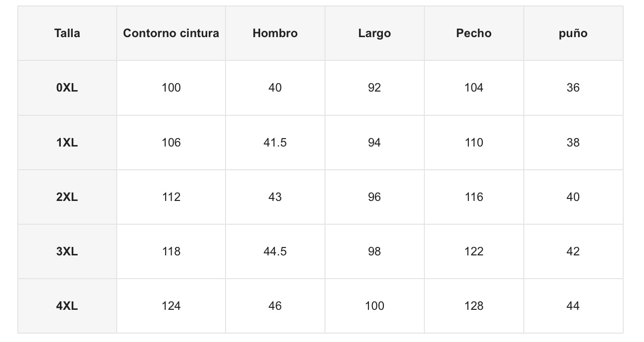The image size is (644, 342).
Task: Click the Pecho column header
Action: [x=474, y=33]
